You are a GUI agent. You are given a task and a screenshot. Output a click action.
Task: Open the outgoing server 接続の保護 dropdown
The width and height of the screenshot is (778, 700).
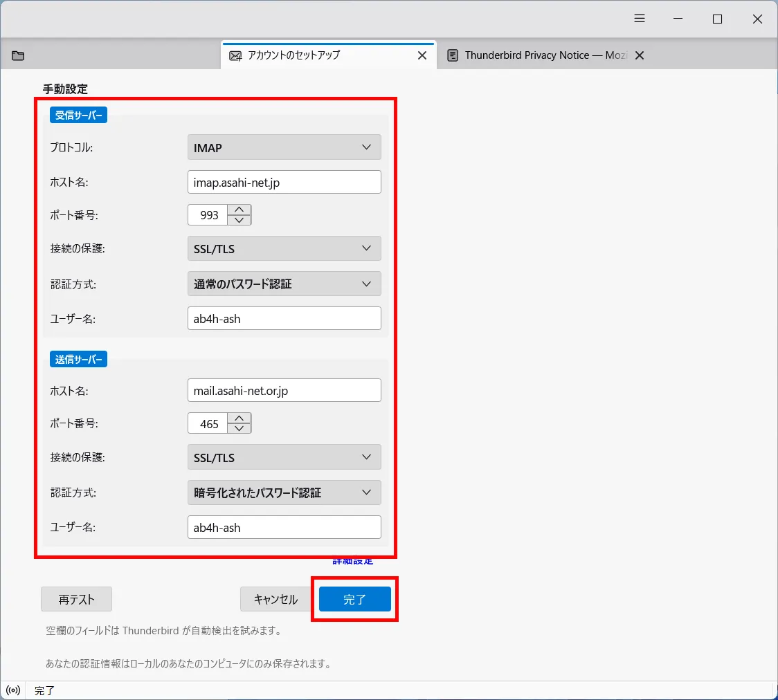284,457
